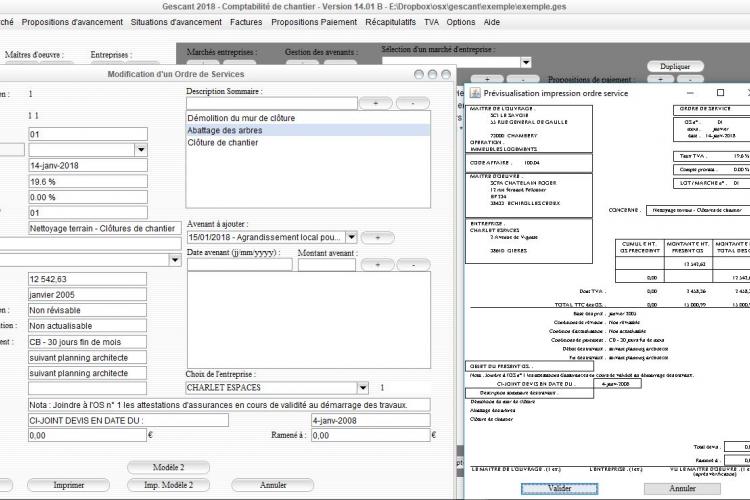Screen dimensions: 750x500
Task: Click the 'janvier 2005' field
Action: tap(88, 295)
